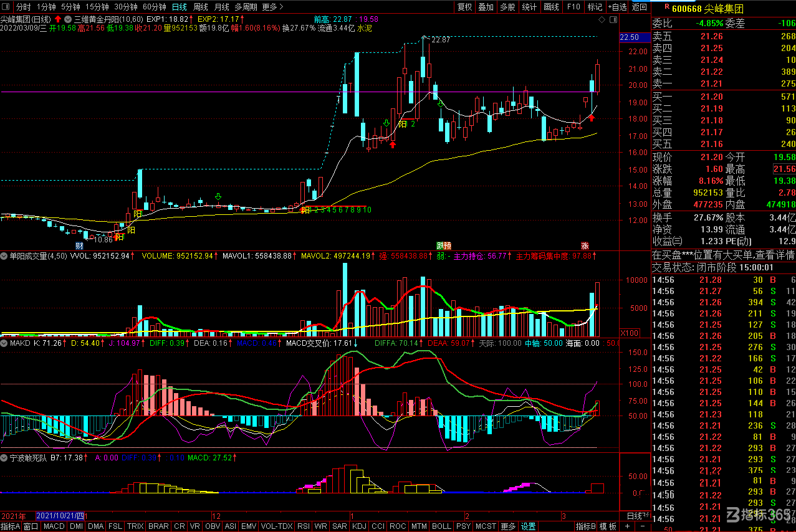Expand the 更多 periods menu at top

[x=272, y=7]
